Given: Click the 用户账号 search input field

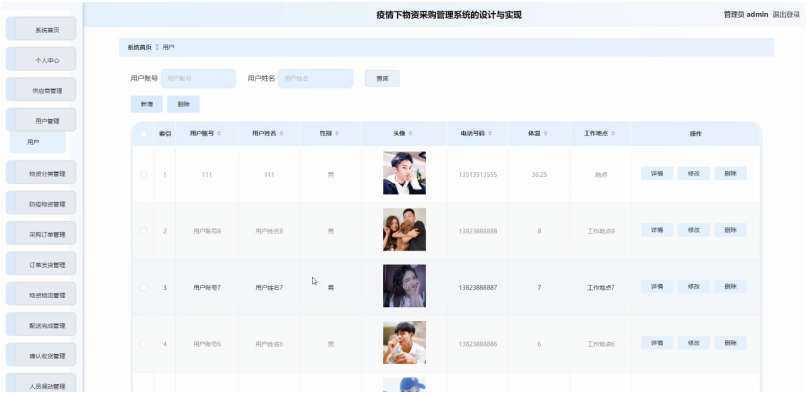Looking at the screenshot, I should (198, 78).
